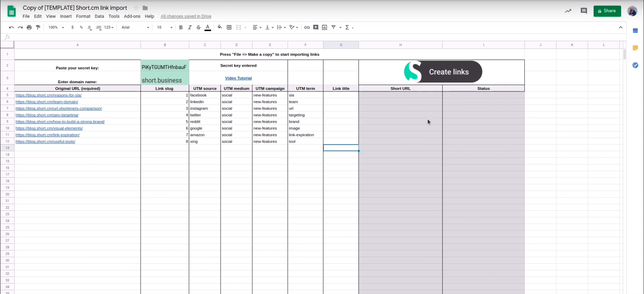644x294 pixels.
Task: Open the Arial font dropdown
Action: tap(135, 27)
